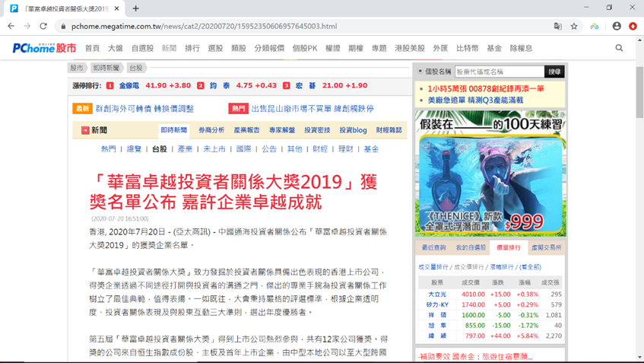Viewport: 644px width, 363px height.
Task: Open 大盤 menu item
Action: [x=116, y=48]
